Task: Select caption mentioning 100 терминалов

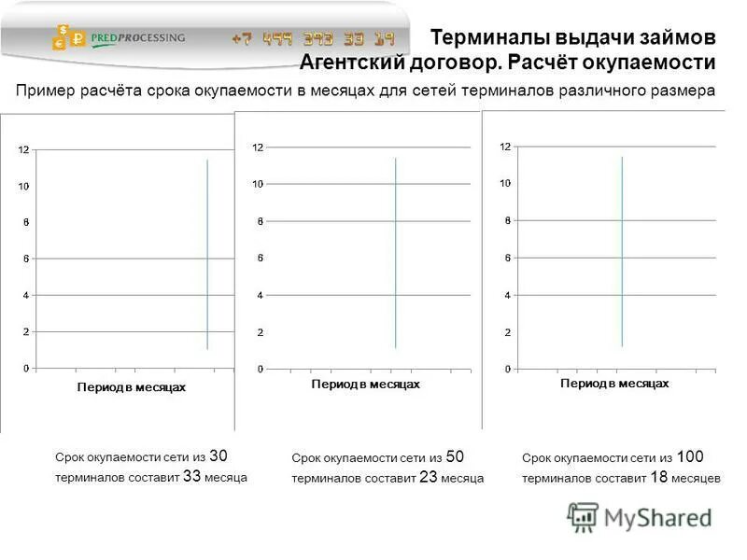Action: pyautogui.click(x=621, y=467)
